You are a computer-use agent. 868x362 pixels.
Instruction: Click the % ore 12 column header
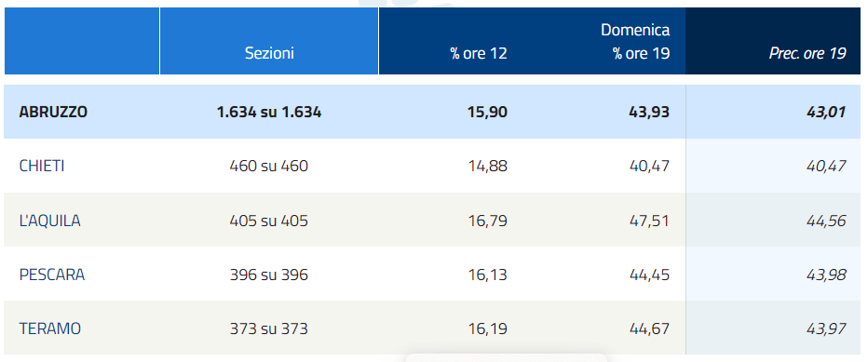point(479,53)
